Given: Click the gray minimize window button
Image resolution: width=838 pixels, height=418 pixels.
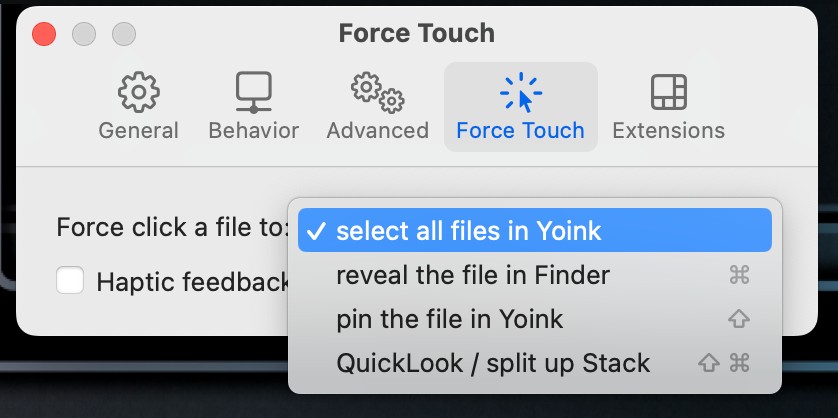Looking at the screenshot, I should pos(84,33).
